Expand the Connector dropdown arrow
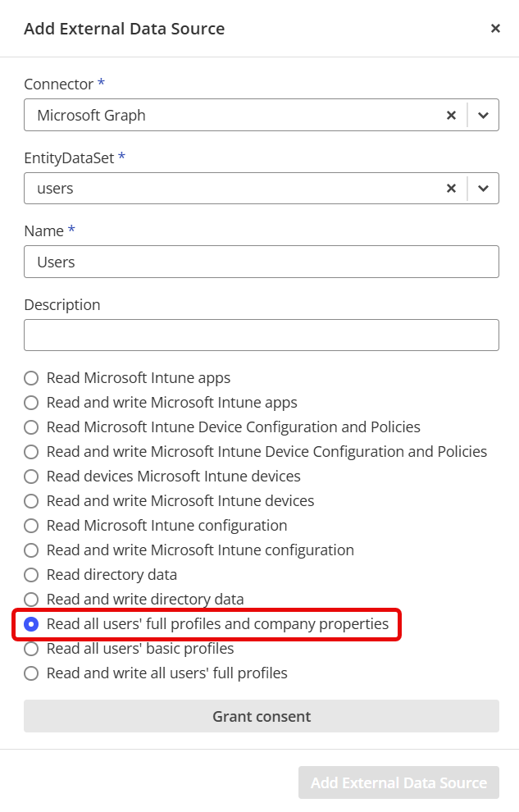 [x=483, y=116]
